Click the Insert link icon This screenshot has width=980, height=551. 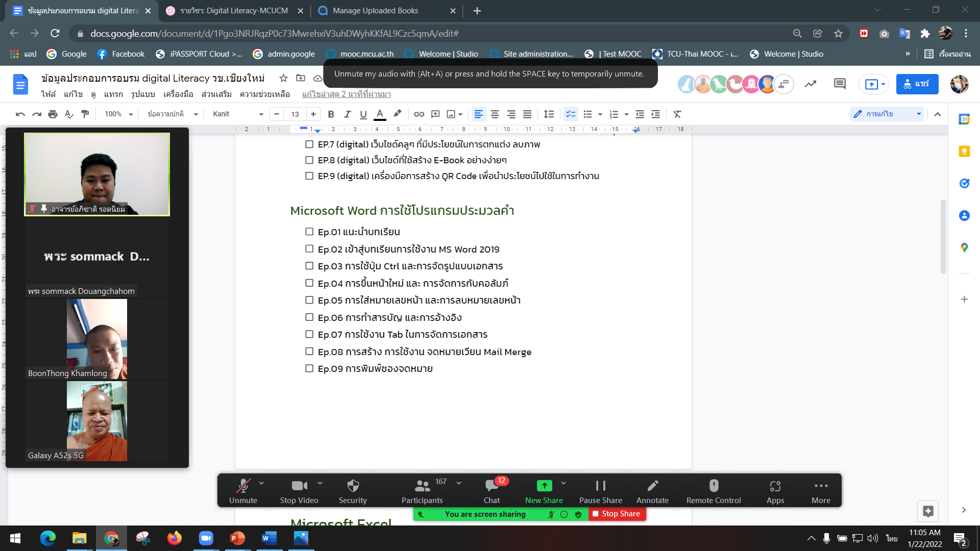(x=419, y=114)
